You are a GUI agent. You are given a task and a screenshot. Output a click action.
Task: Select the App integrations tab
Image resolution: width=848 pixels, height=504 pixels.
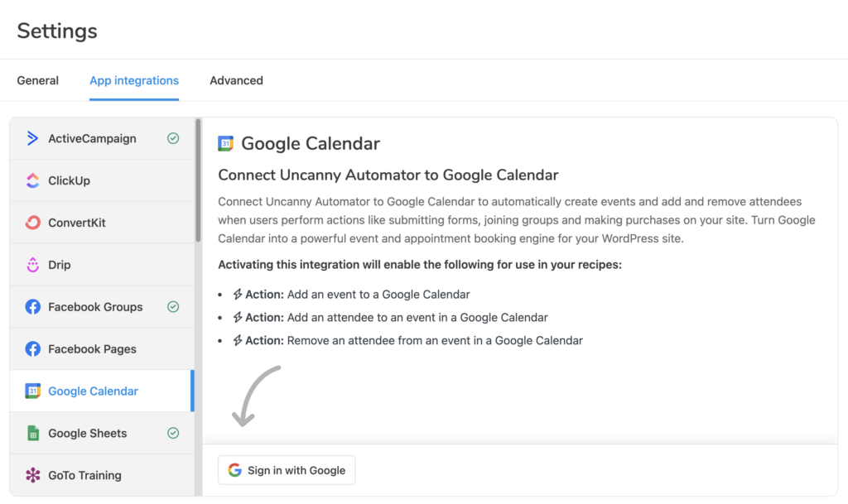[x=133, y=80]
